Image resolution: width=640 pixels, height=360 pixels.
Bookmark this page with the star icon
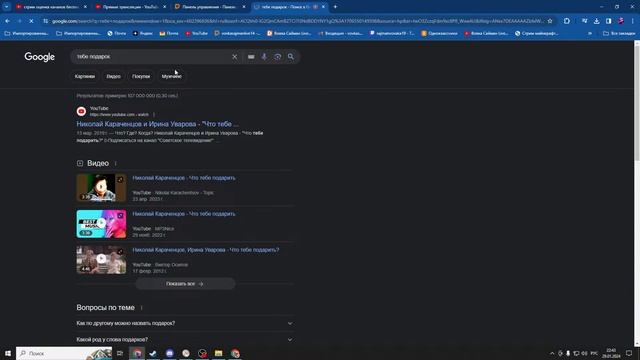[550, 21]
